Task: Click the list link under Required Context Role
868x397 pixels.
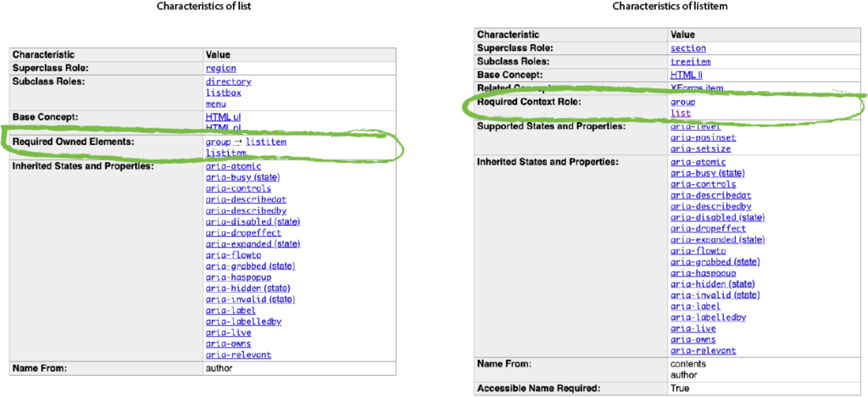Action: tap(681, 113)
